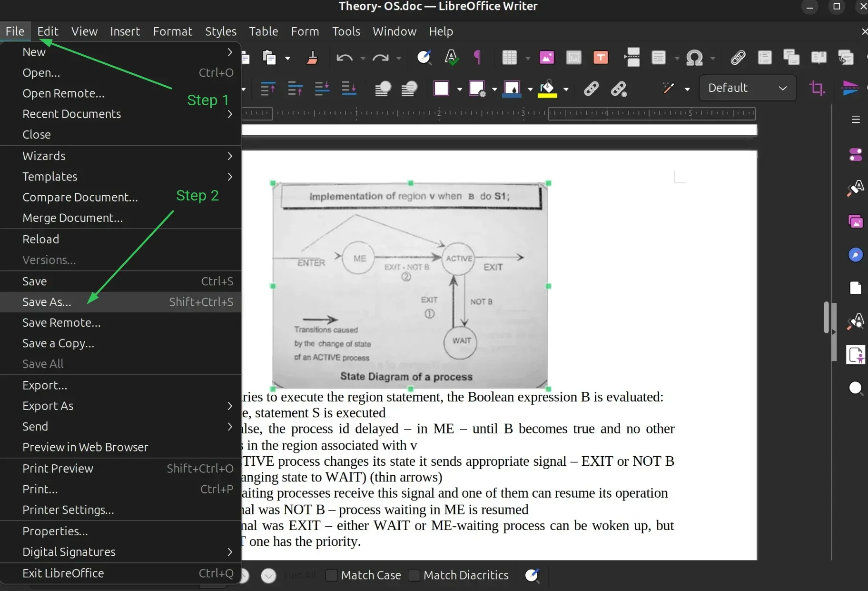Screen dimensions: 868x591
Task: Open Find & Replace from the toolbar
Action: (x=424, y=58)
